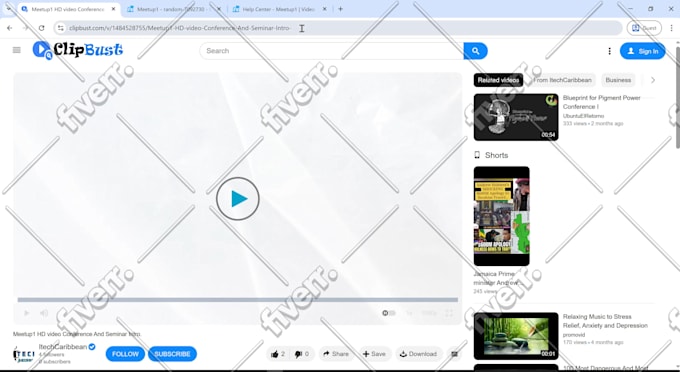680x372 pixels.
Task: Mute the video via the speaker icon
Action: pos(44,313)
